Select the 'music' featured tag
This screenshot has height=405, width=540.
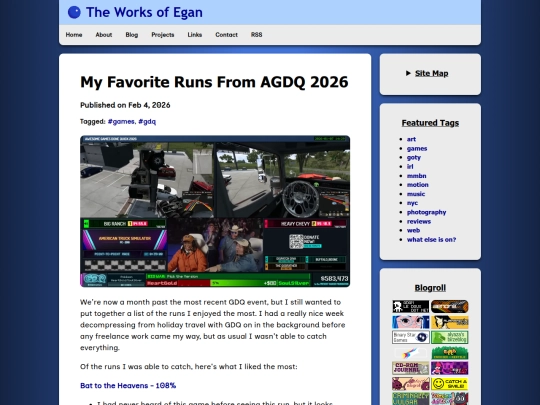point(416,194)
